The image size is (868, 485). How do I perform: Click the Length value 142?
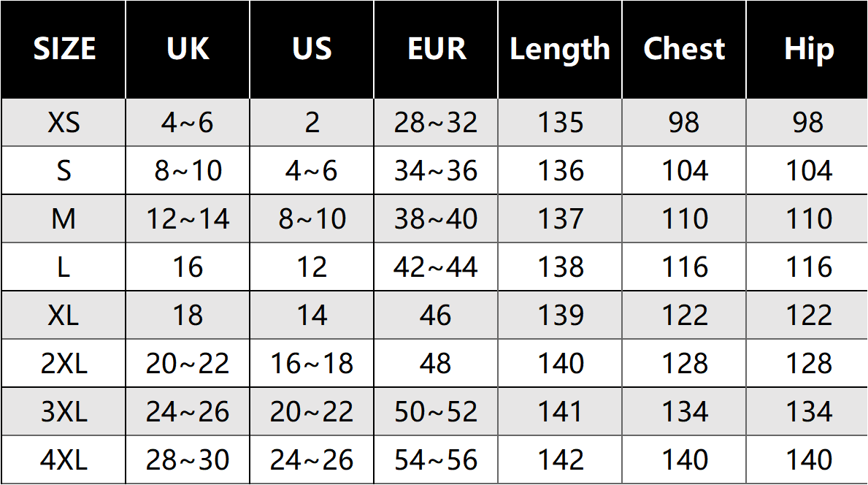[560, 460]
